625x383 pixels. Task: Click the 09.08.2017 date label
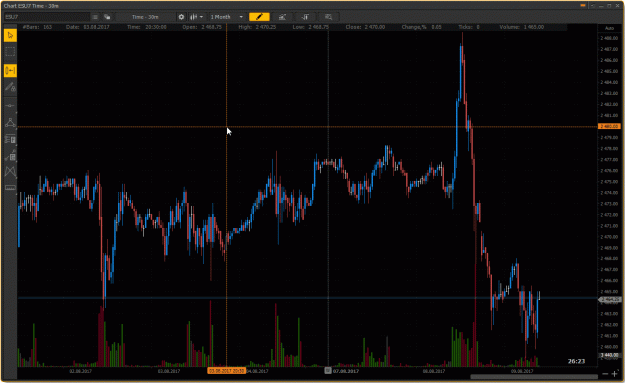(522, 371)
